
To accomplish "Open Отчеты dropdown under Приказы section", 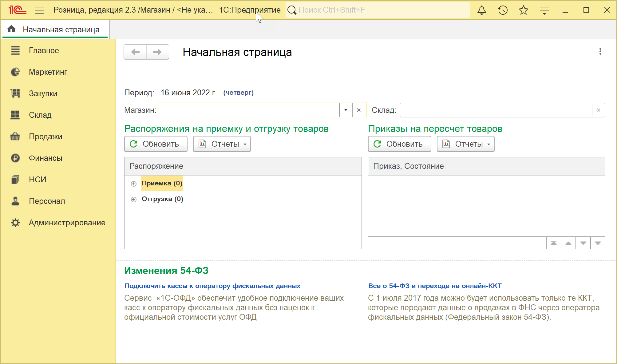I will coord(466,144).
